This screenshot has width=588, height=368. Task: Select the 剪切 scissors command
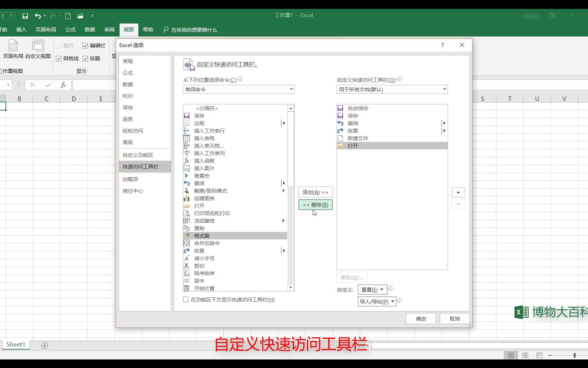pyautogui.click(x=235, y=266)
